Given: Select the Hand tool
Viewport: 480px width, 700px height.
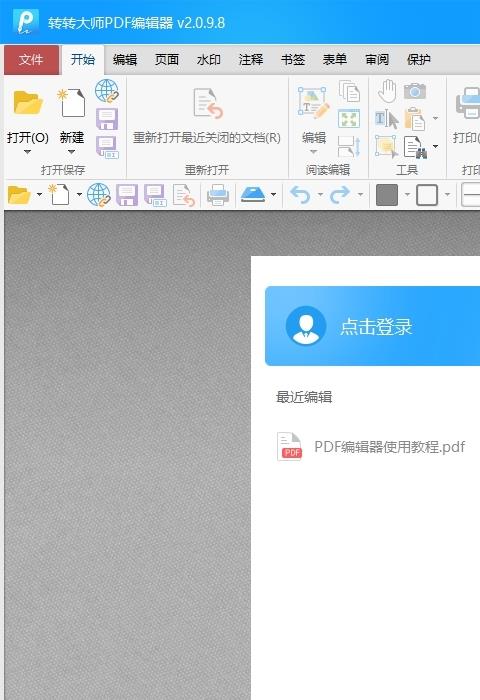Looking at the screenshot, I should [387, 91].
